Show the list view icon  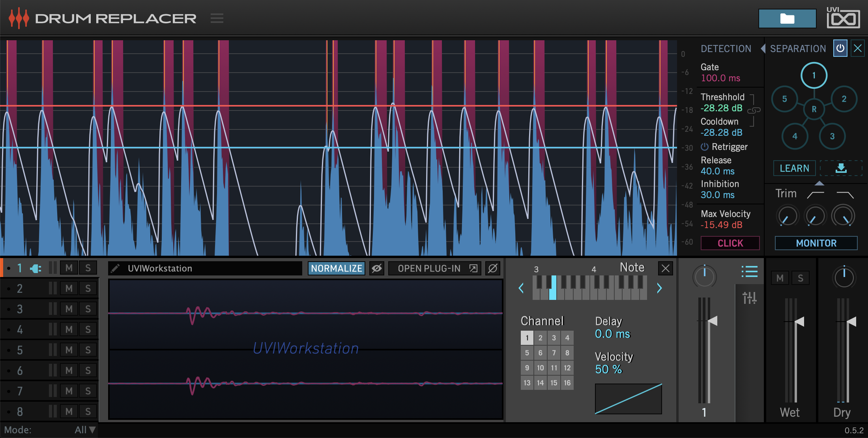coord(749,271)
